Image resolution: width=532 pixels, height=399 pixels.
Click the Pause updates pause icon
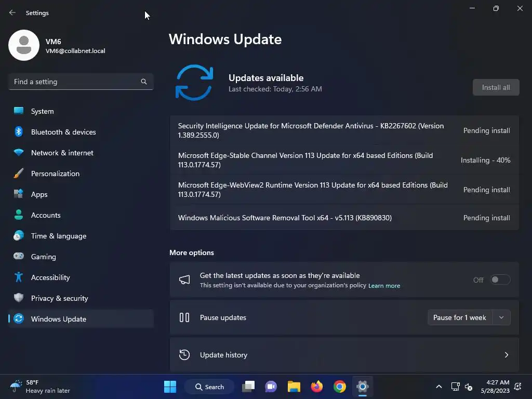184,317
